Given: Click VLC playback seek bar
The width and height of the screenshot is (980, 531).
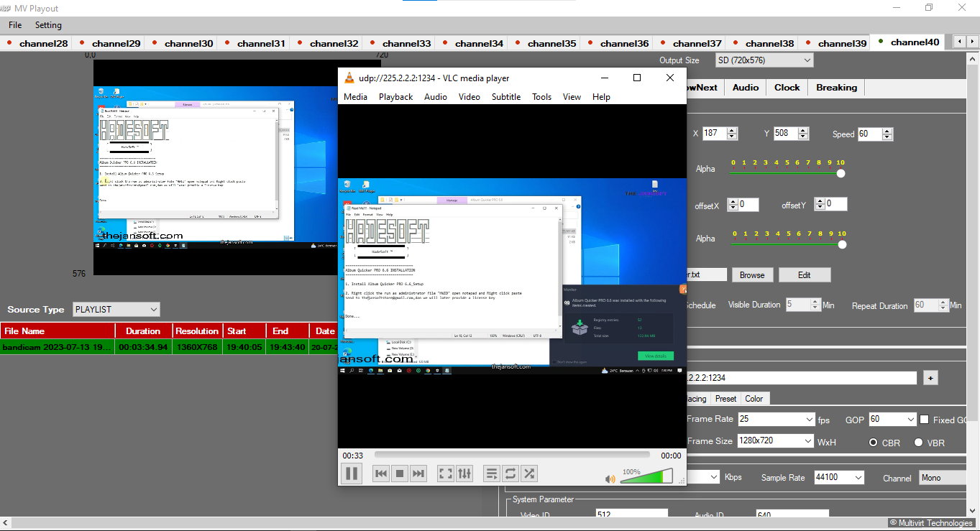Looking at the screenshot, I should (x=512, y=455).
